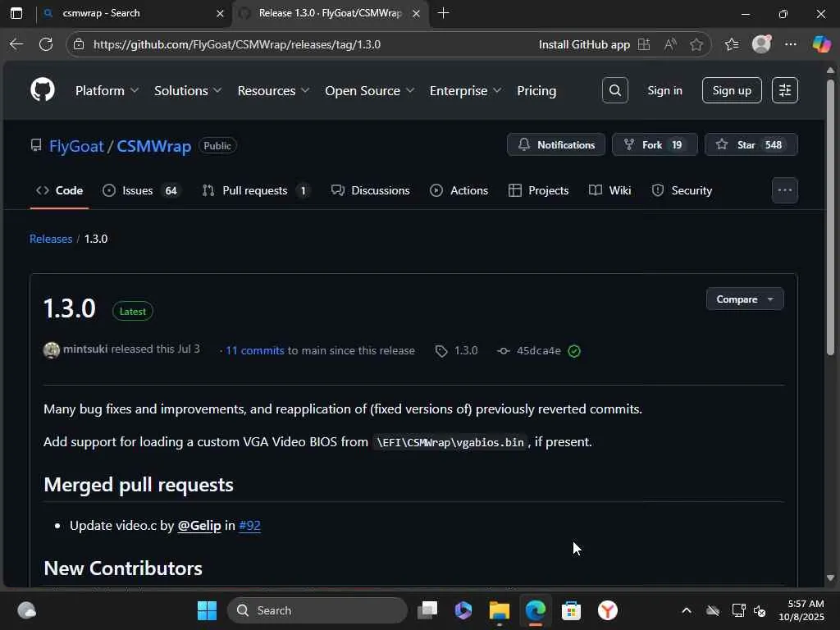Refresh the page with the reload icon
840x630 pixels.
click(46, 44)
